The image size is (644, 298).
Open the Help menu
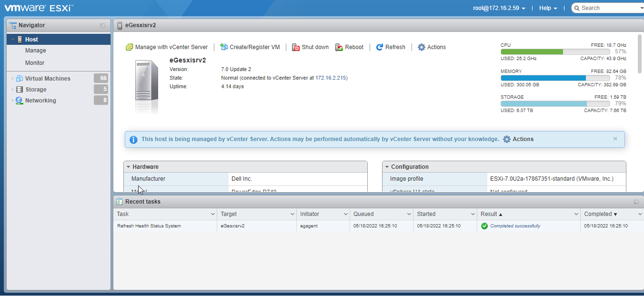(548, 8)
